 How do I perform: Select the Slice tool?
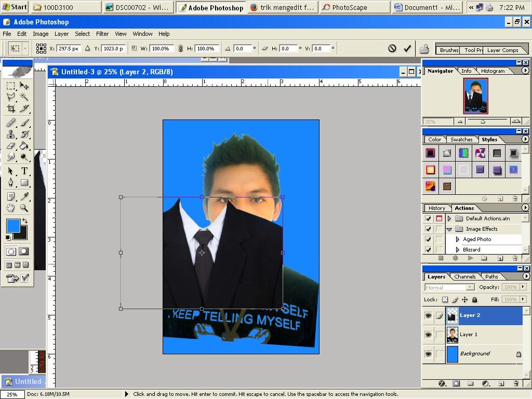pos(24,108)
